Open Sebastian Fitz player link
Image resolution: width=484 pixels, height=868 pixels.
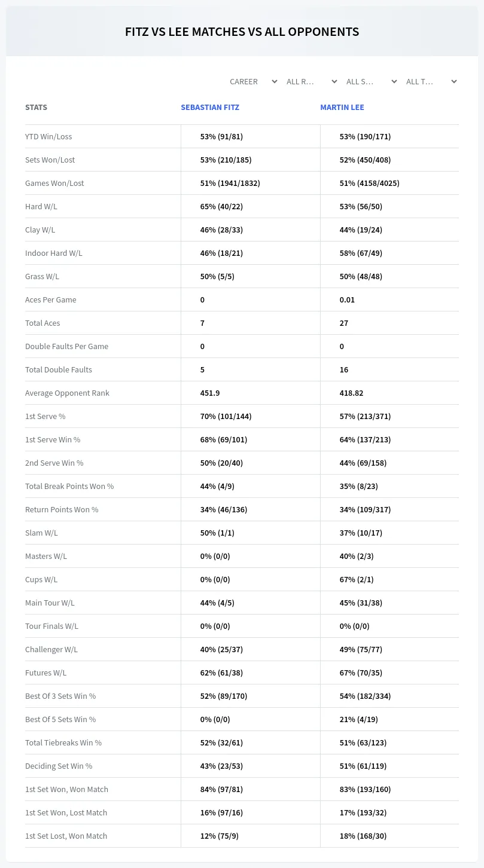click(210, 108)
